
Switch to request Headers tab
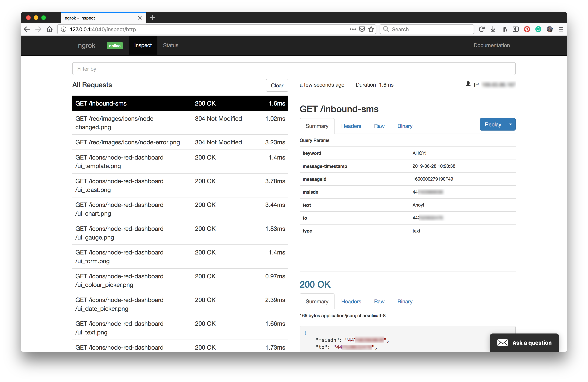351,126
